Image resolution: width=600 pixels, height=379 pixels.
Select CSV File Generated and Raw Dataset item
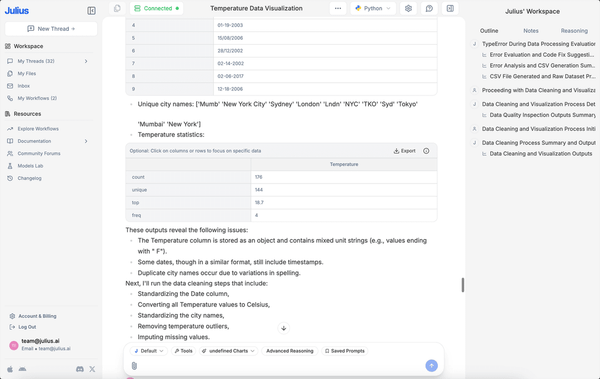tap(542, 76)
